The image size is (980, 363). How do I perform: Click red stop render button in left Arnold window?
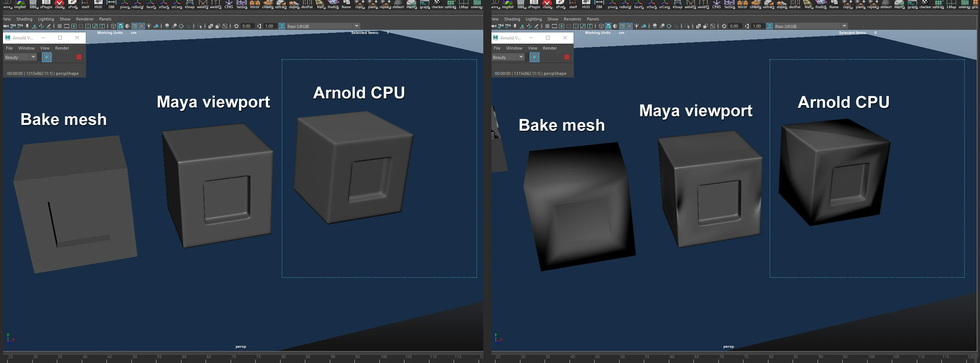tap(79, 57)
